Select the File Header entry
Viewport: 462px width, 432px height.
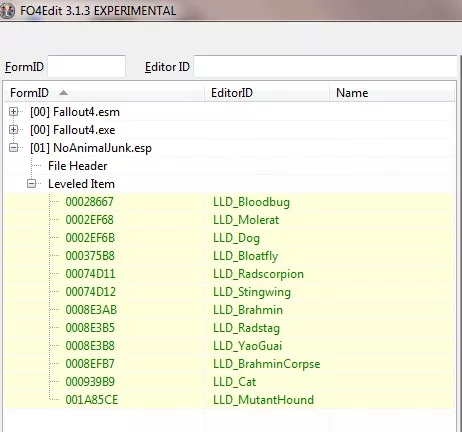point(77,166)
